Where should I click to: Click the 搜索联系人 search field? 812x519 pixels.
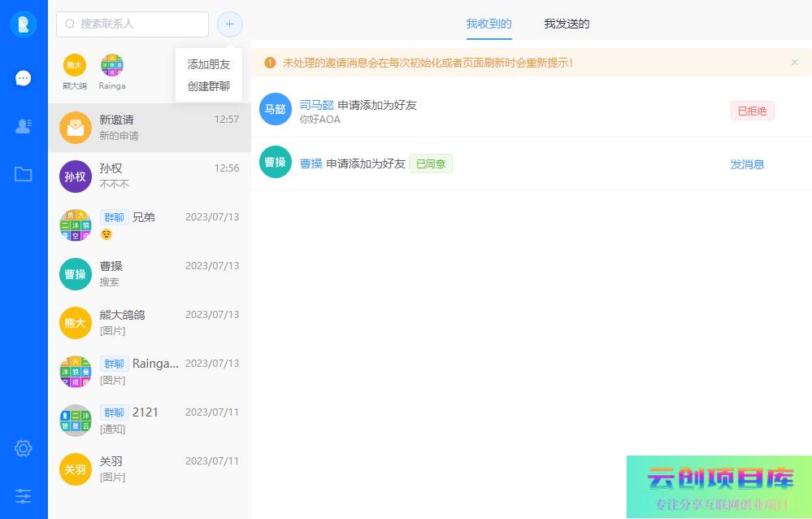coord(132,24)
